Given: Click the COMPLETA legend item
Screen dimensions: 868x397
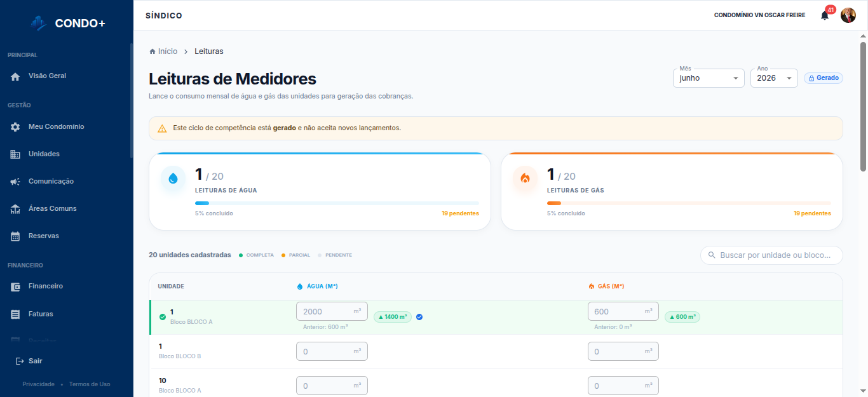Looking at the screenshot, I should point(256,255).
